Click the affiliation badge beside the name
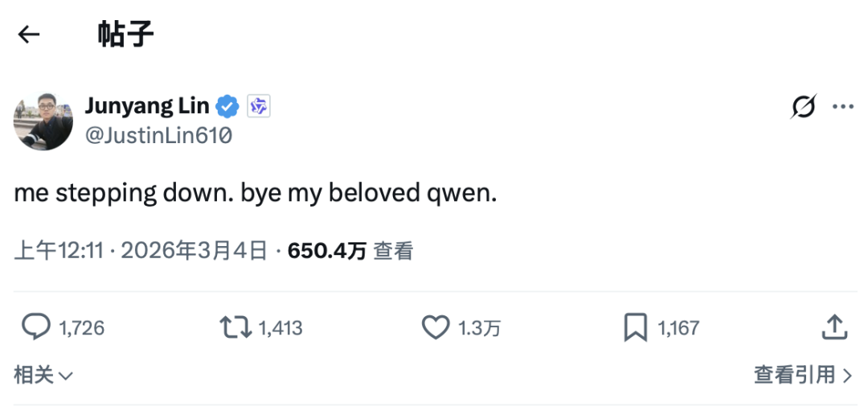Viewport: 868px width, 419px height. [x=258, y=105]
